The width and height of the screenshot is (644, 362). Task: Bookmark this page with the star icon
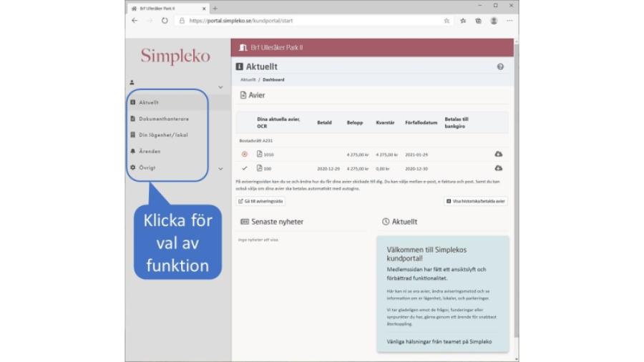(447, 21)
